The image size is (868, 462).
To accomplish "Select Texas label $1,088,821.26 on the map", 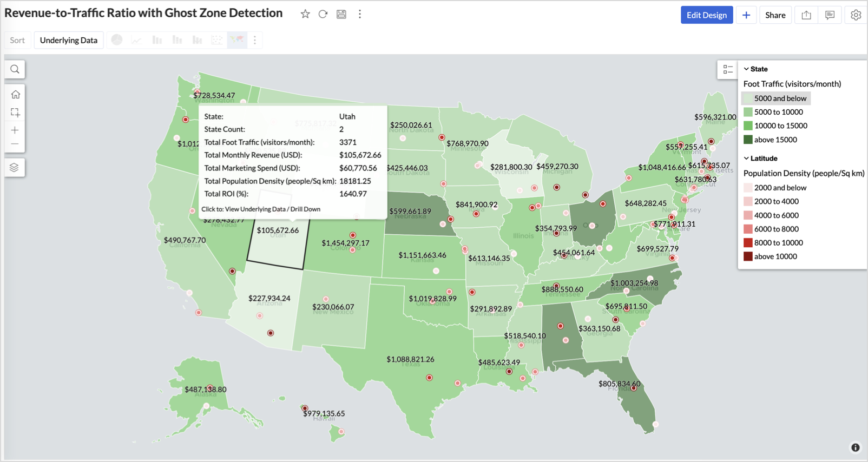I will pyautogui.click(x=410, y=359).
